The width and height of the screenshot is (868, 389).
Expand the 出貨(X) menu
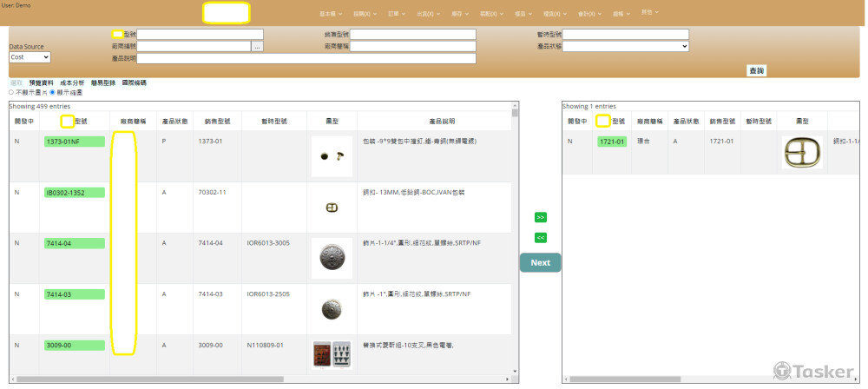429,14
